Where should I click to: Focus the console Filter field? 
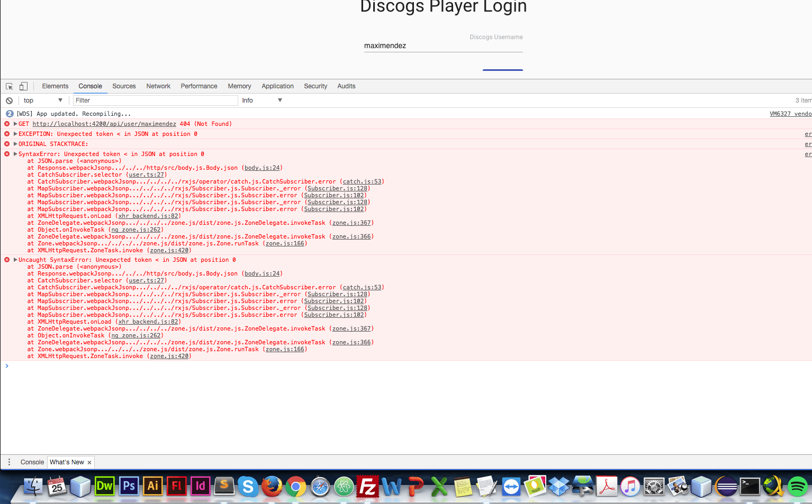(156, 100)
